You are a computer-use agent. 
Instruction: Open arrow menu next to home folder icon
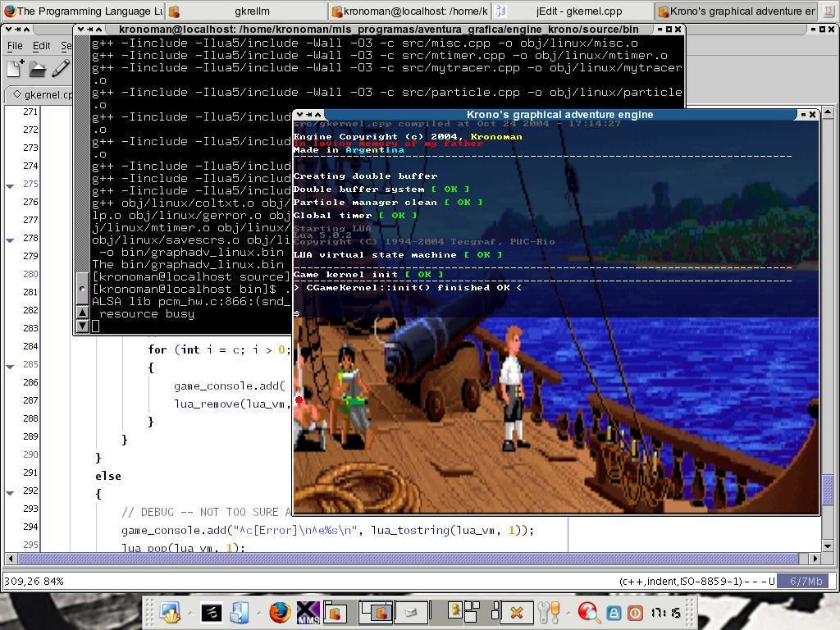[258, 612]
